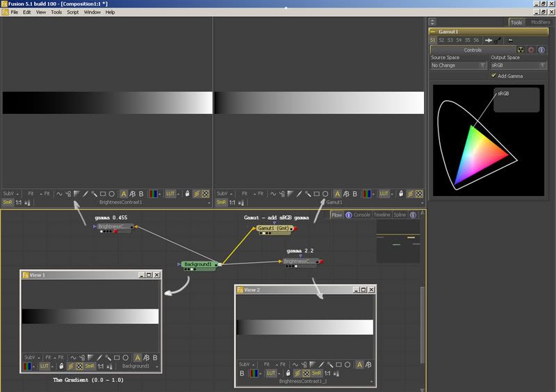The image size is (556, 392).
Task: Open the Window menu
Action: 92,12
